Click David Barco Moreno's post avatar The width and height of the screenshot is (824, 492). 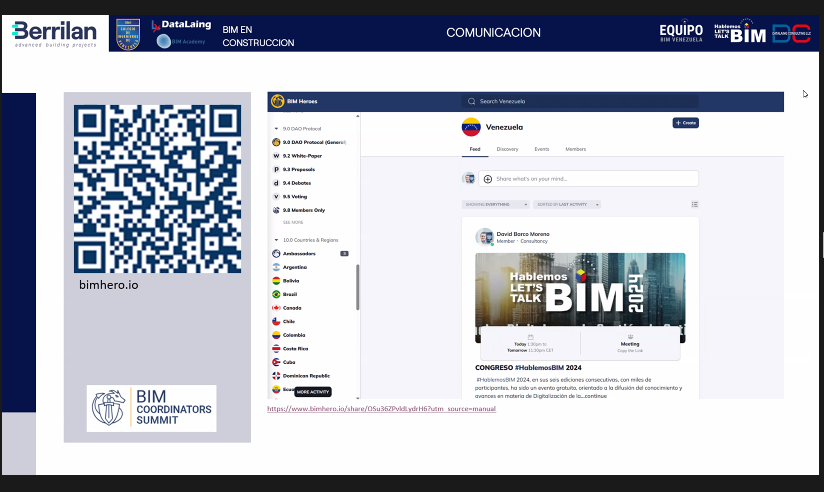[x=485, y=237]
